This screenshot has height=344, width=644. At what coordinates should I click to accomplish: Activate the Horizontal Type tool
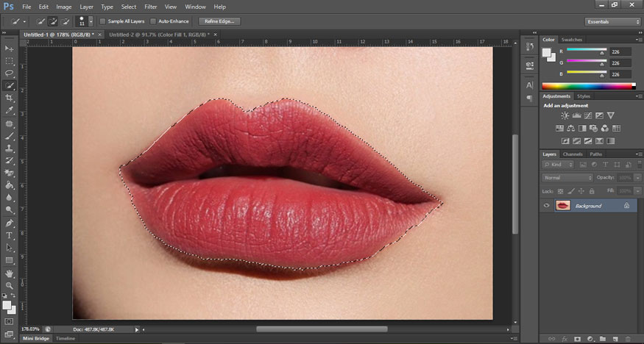click(10, 235)
